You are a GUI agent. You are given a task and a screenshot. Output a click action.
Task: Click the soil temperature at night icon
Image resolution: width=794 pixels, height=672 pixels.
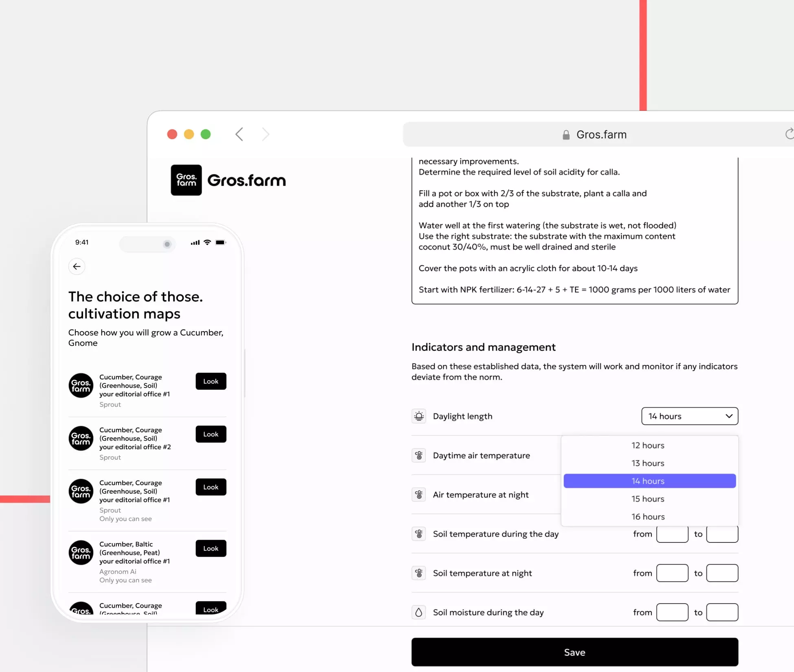[x=419, y=573]
